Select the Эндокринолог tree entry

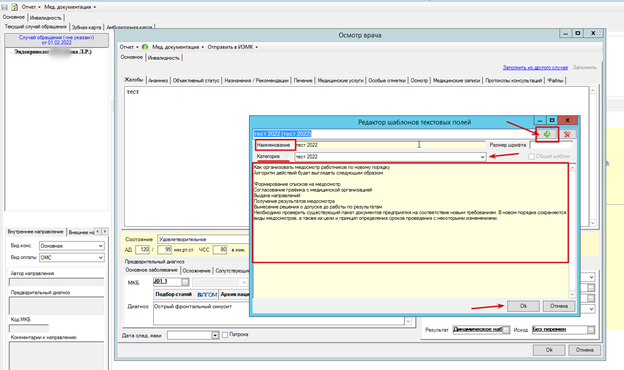click(x=53, y=52)
